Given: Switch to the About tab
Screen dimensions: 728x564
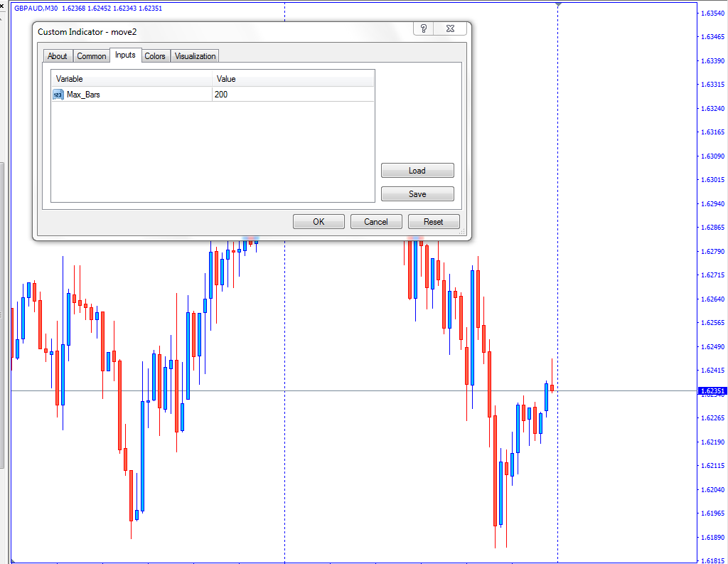Looking at the screenshot, I should 58,56.
